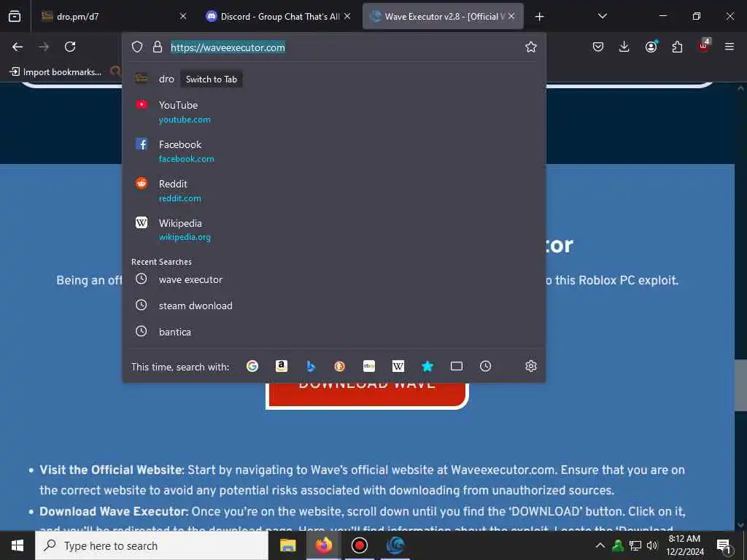Screen dimensions: 747x560
Task: Choose YouTube suggestion
Action: tap(333, 112)
